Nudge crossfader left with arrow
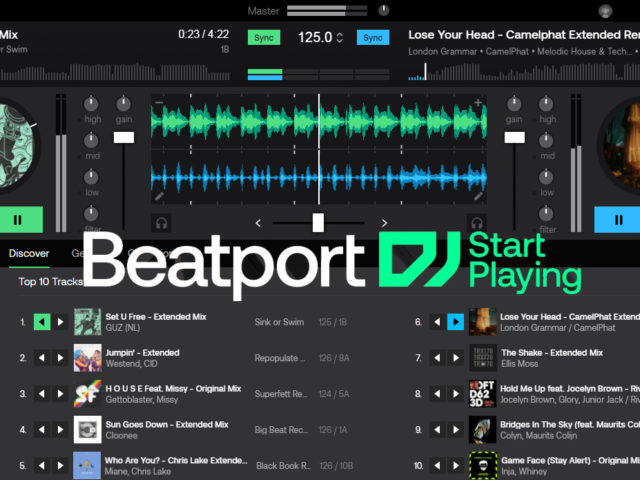This screenshot has width=640, height=480. [x=258, y=223]
